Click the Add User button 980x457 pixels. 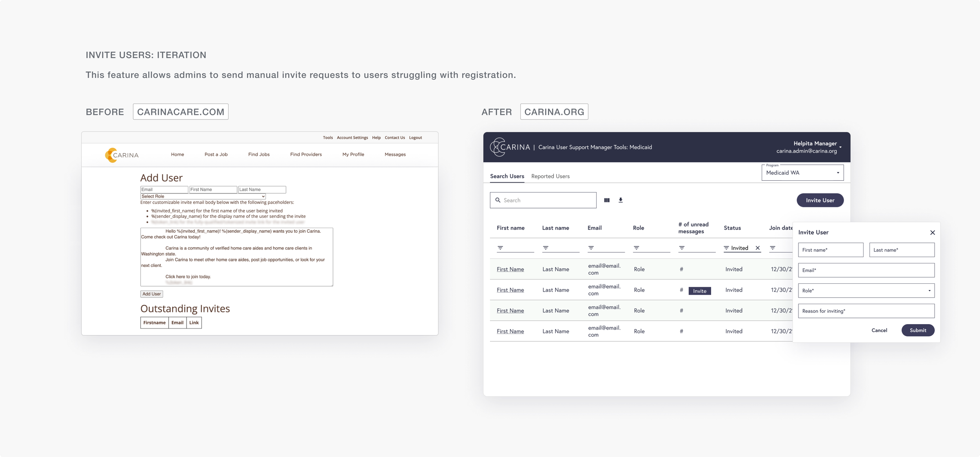152,294
